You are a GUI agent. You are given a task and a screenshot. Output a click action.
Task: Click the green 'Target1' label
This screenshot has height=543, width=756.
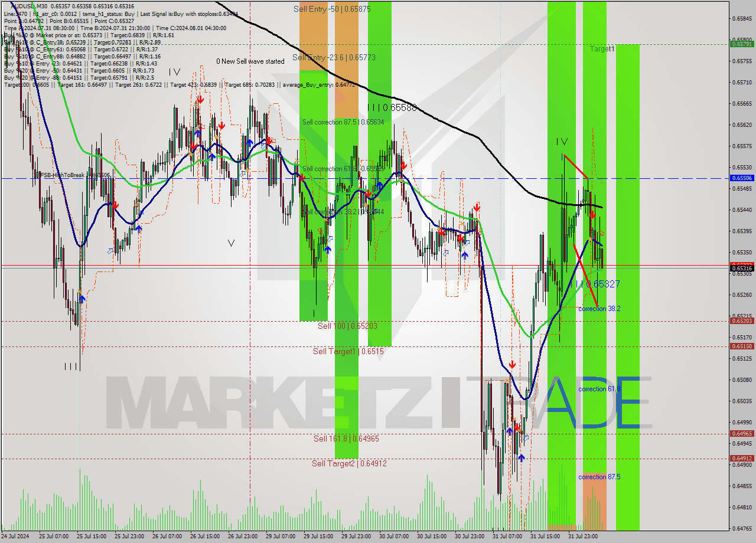602,49
